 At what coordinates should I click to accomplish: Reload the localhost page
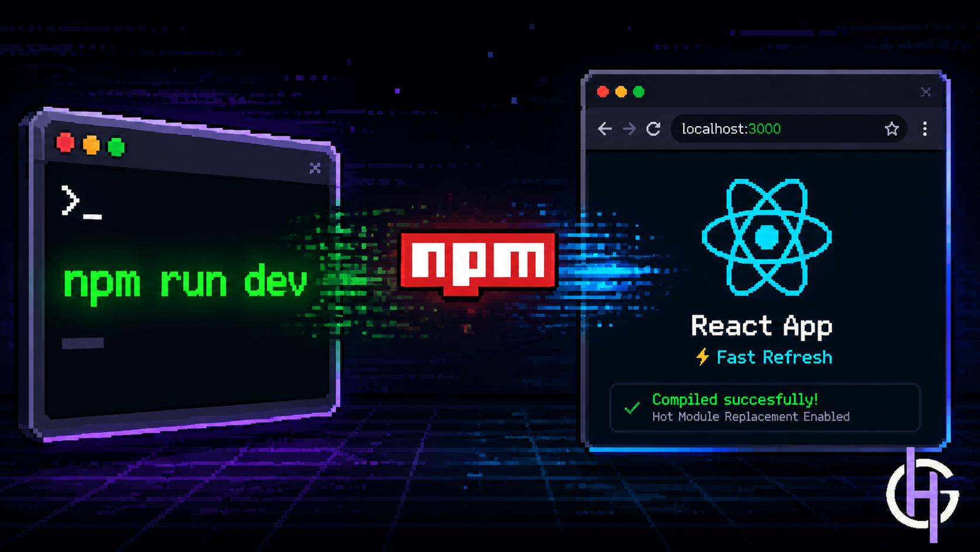coord(654,129)
